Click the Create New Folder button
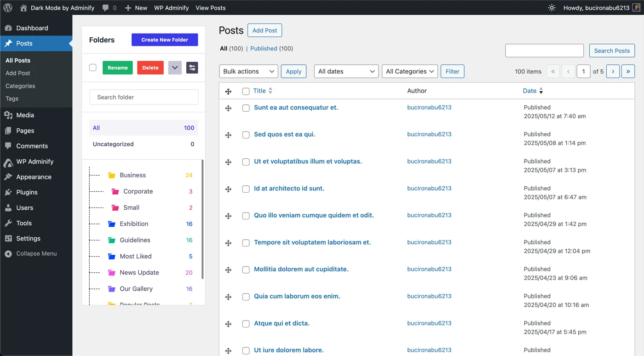The width and height of the screenshot is (644, 356). click(x=164, y=40)
